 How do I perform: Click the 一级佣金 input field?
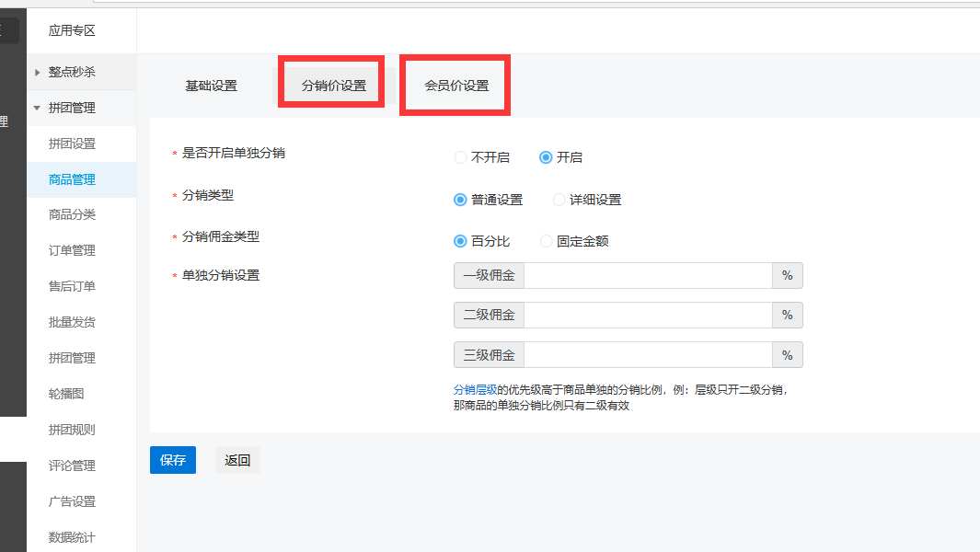tap(647, 276)
